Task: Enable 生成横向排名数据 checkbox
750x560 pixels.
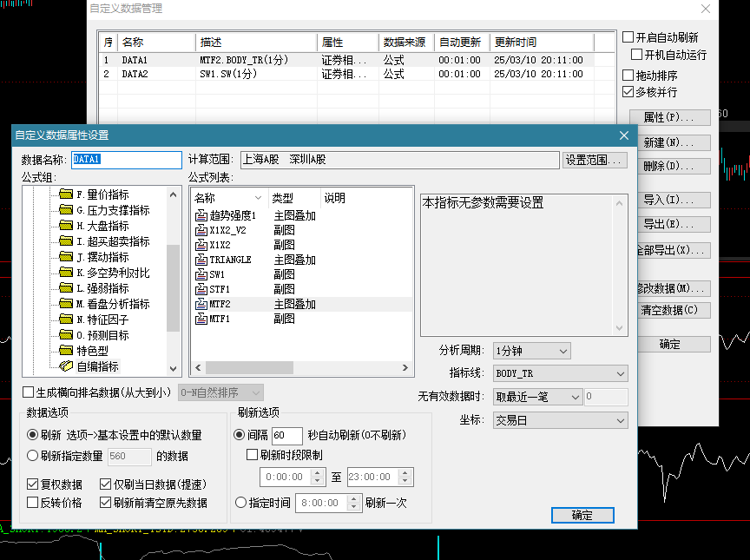Action: [x=29, y=392]
